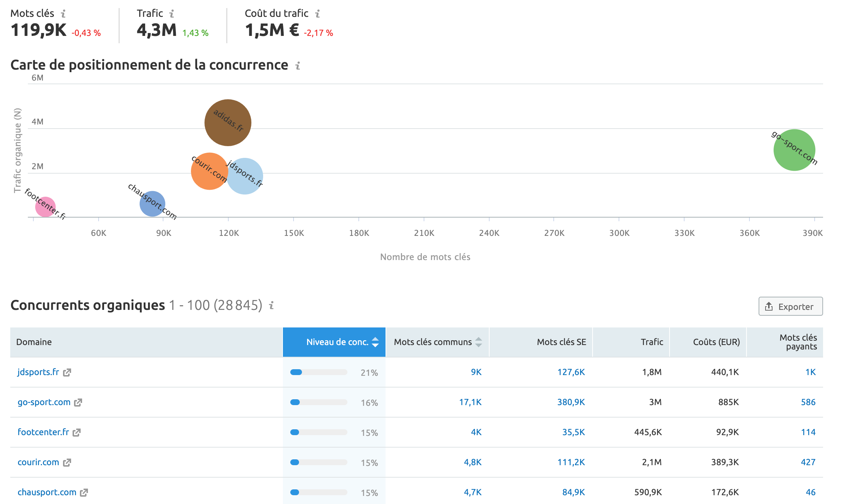The width and height of the screenshot is (848, 504).
Task: Click footcenter.fr 15% competition level bar
Action: (x=318, y=433)
